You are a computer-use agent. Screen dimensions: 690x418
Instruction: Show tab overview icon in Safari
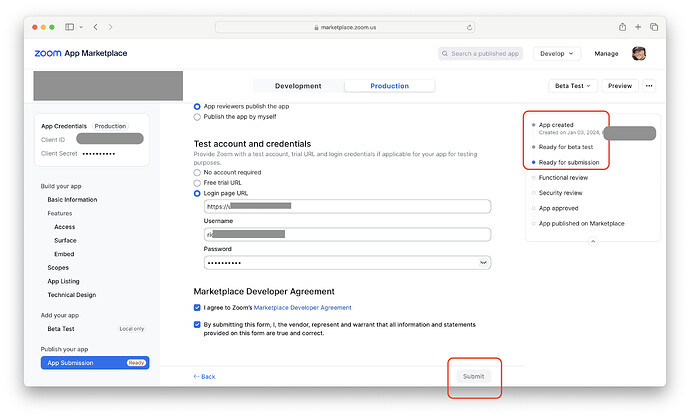point(654,27)
